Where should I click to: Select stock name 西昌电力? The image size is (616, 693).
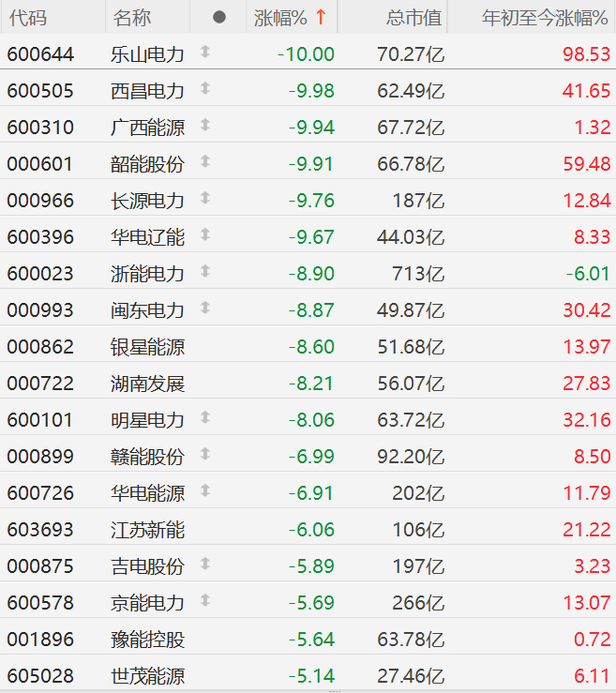click(147, 92)
